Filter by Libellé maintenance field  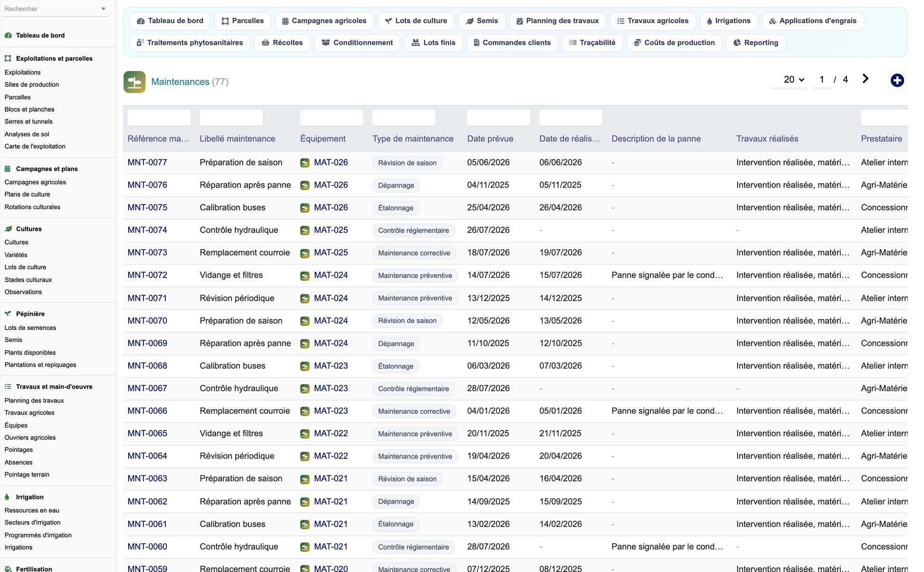pos(231,117)
